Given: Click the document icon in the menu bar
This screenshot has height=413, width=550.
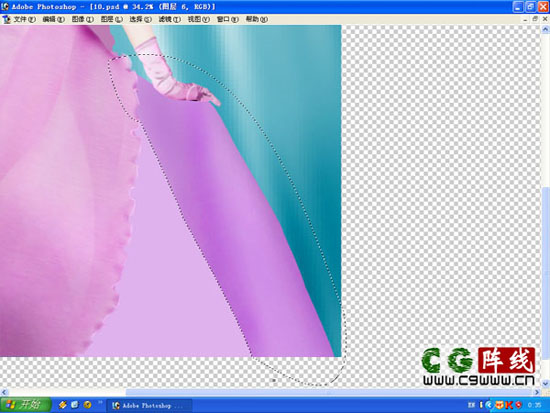Looking at the screenshot, I should [x=6, y=19].
